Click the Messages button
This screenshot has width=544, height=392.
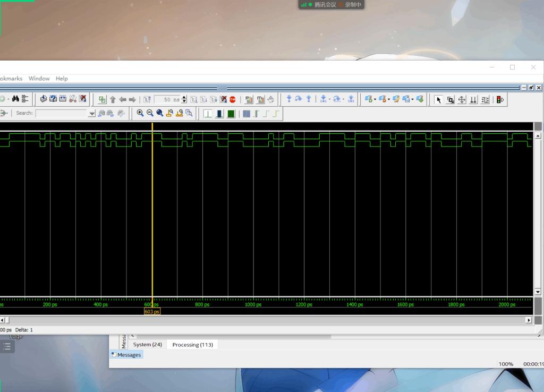click(x=126, y=355)
